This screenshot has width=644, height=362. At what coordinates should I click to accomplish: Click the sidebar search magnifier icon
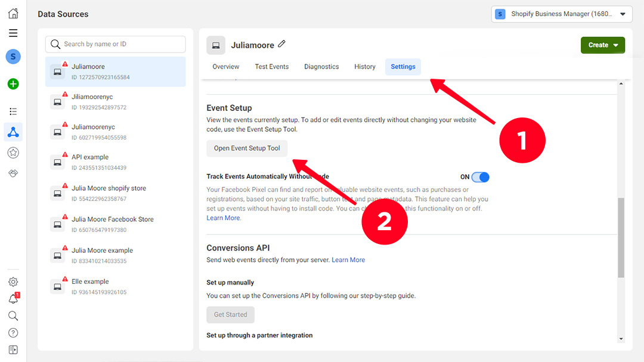pyautogui.click(x=13, y=315)
